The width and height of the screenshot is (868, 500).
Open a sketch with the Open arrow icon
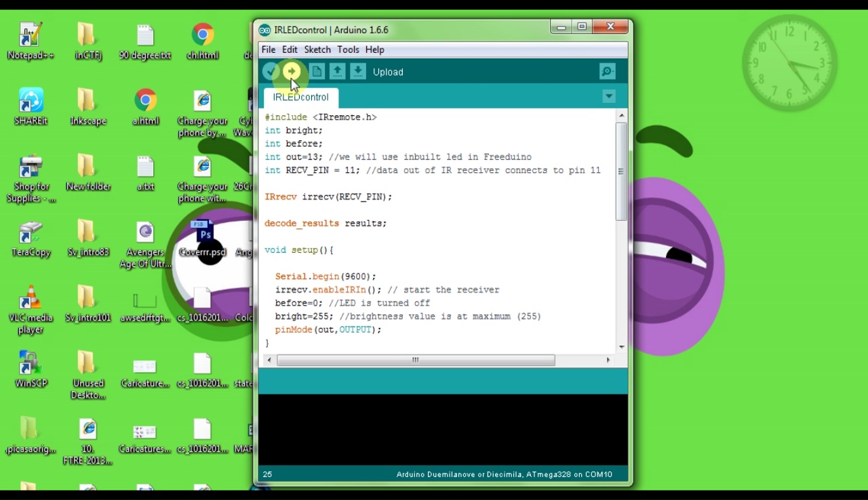coord(337,71)
